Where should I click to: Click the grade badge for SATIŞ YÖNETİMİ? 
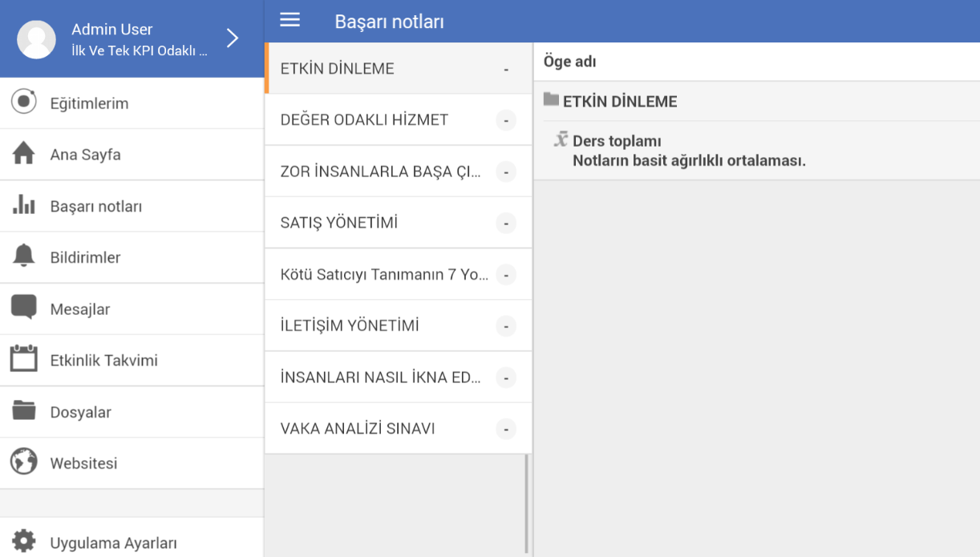coord(506,224)
